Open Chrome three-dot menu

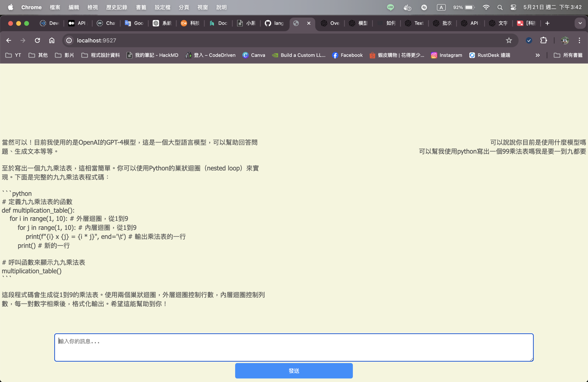pyautogui.click(x=579, y=40)
